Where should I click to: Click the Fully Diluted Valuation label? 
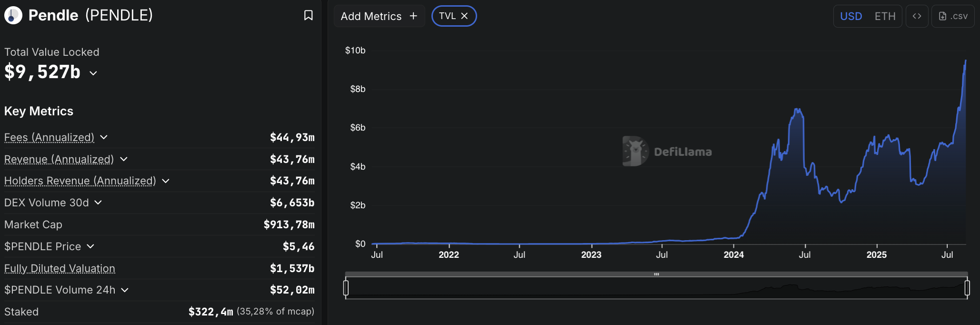60,268
